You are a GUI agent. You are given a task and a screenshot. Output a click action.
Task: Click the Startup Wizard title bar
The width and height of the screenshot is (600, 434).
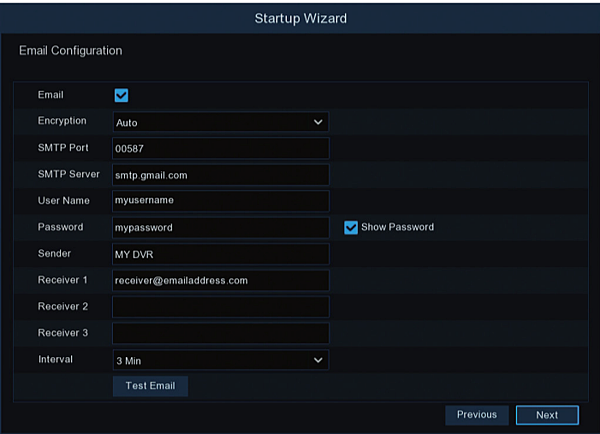pos(300,18)
